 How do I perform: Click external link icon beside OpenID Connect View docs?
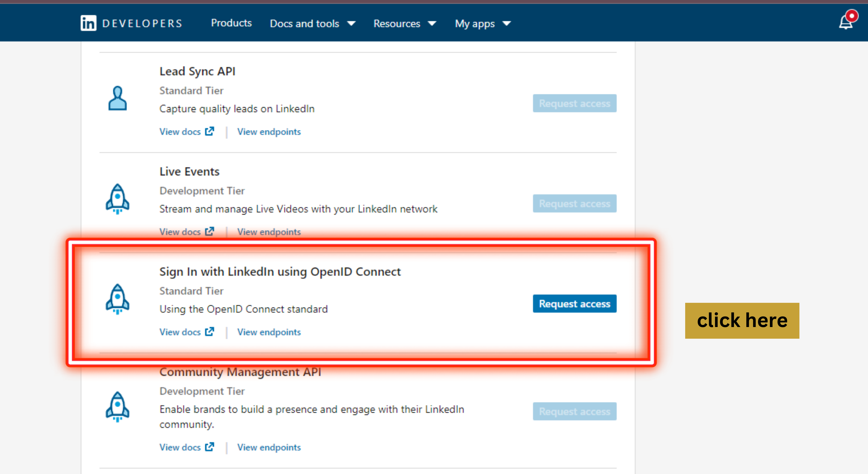click(209, 331)
